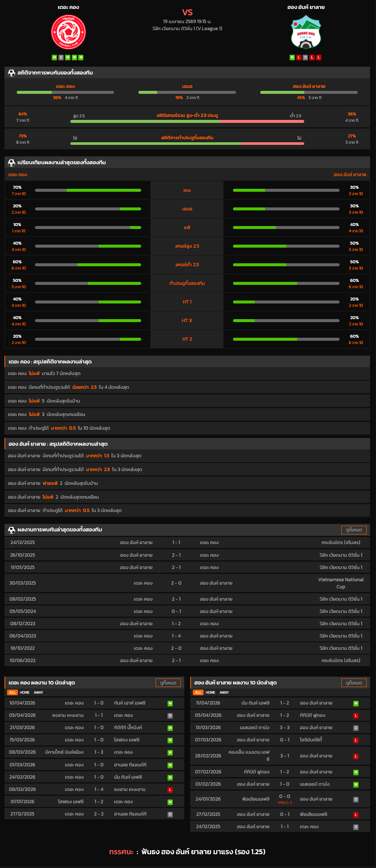Select HOME tab in เดอะ คอง last 10 matches

pyautogui.click(x=25, y=693)
